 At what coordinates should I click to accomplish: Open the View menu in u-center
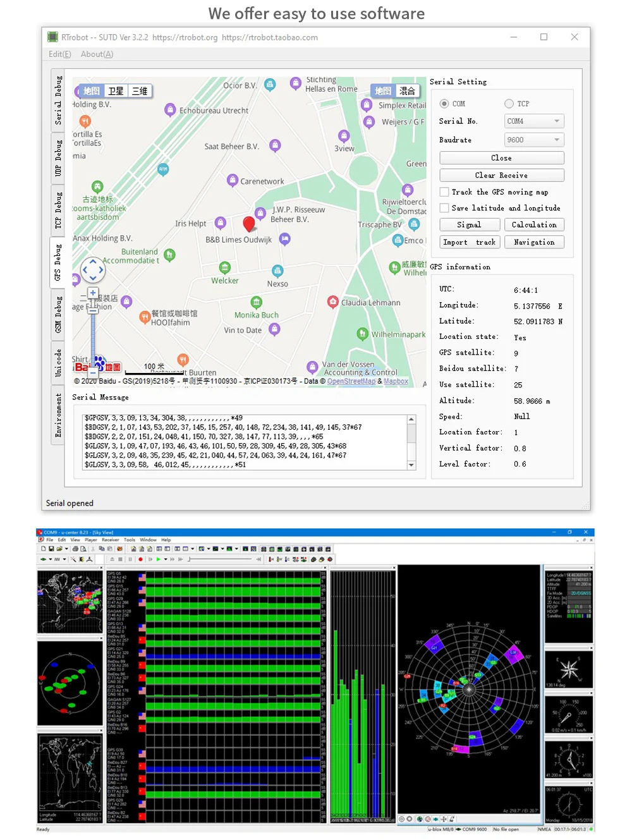point(75,540)
